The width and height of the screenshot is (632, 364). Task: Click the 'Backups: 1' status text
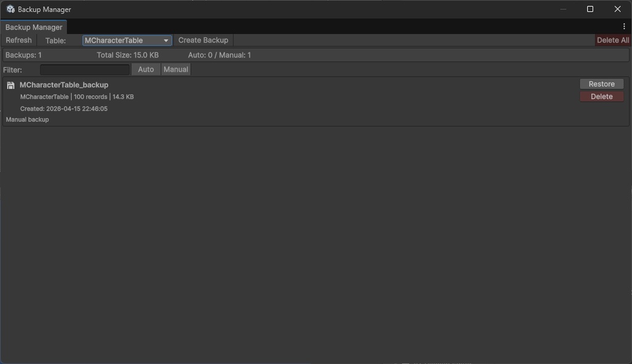[23, 56]
